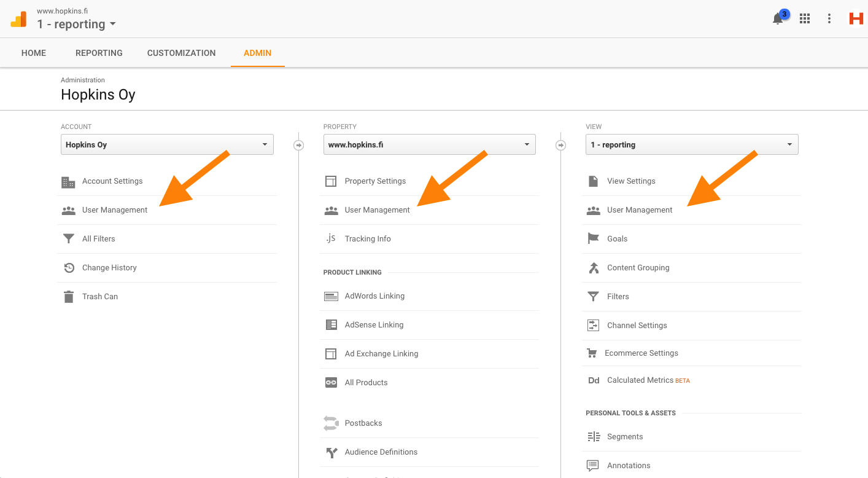Open the 1 - reporting view dropdown

point(692,145)
